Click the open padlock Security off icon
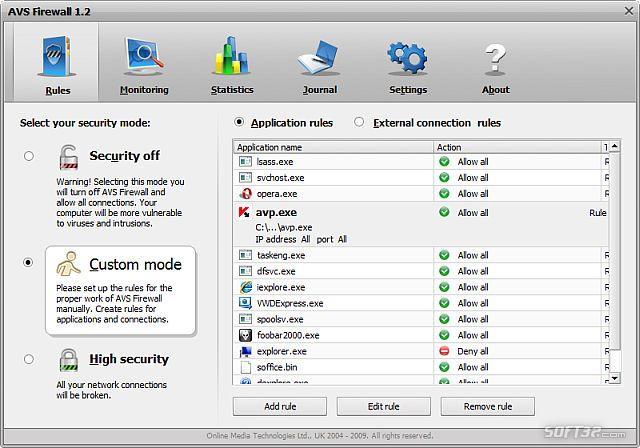640x448 pixels. (68, 157)
